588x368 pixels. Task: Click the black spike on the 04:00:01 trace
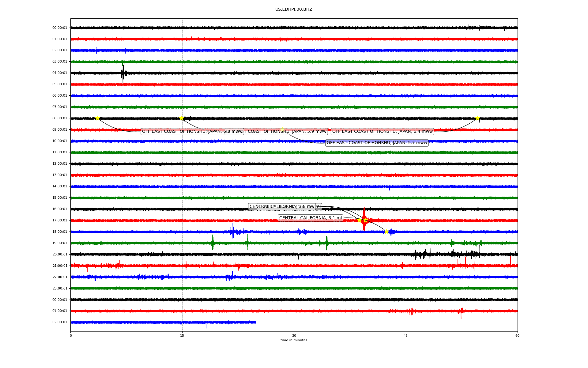123,73
